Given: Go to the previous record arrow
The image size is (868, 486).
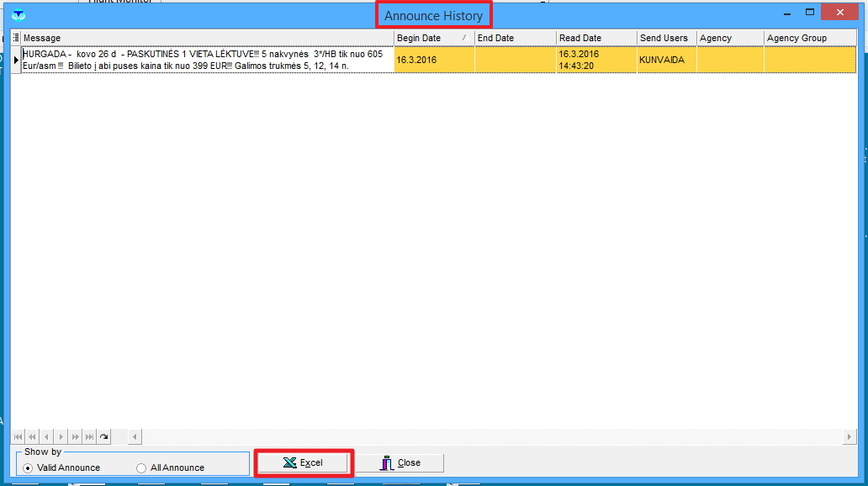Looking at the screenshot, I should (46, 437).
